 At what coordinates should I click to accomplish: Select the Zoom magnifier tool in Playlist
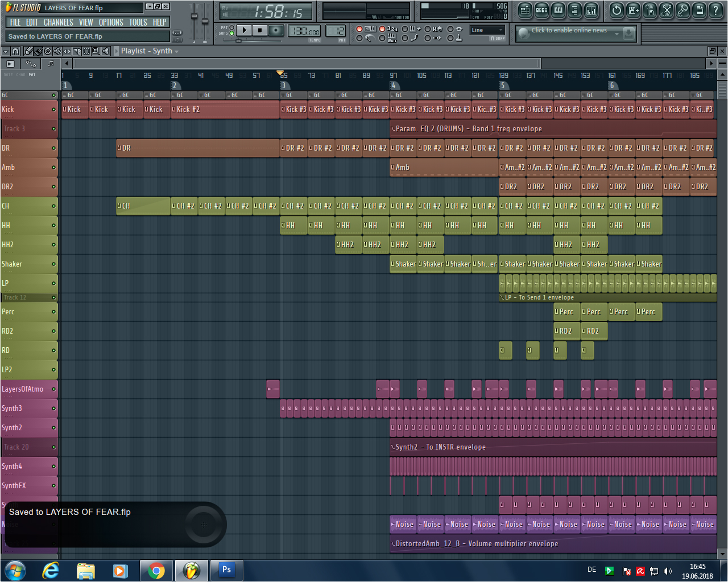point(96,51)
